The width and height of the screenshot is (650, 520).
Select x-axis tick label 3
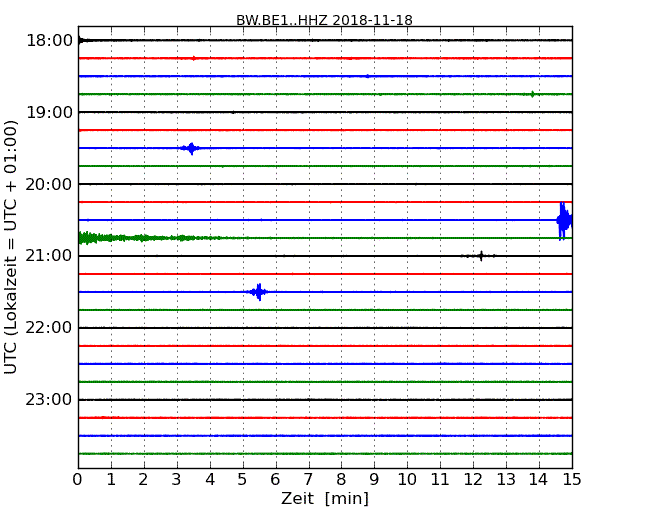(177, 479)
